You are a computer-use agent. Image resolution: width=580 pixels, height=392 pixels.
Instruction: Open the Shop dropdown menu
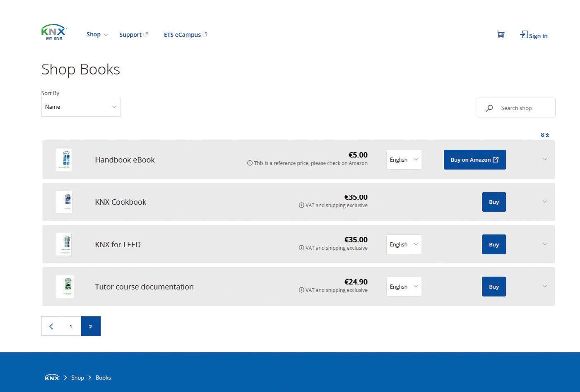point(97,34)
